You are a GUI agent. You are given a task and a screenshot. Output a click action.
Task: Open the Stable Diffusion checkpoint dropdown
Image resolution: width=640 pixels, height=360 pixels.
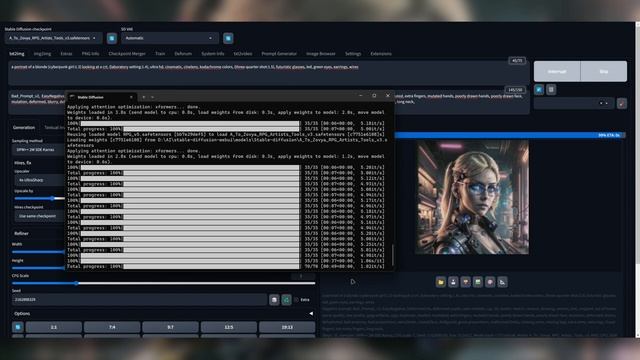click(53, 38)
